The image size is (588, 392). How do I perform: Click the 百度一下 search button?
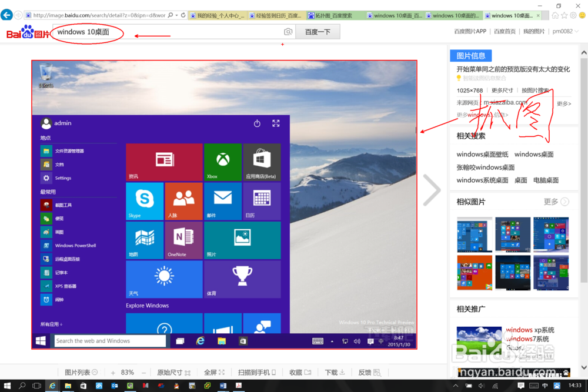[318, 32]
